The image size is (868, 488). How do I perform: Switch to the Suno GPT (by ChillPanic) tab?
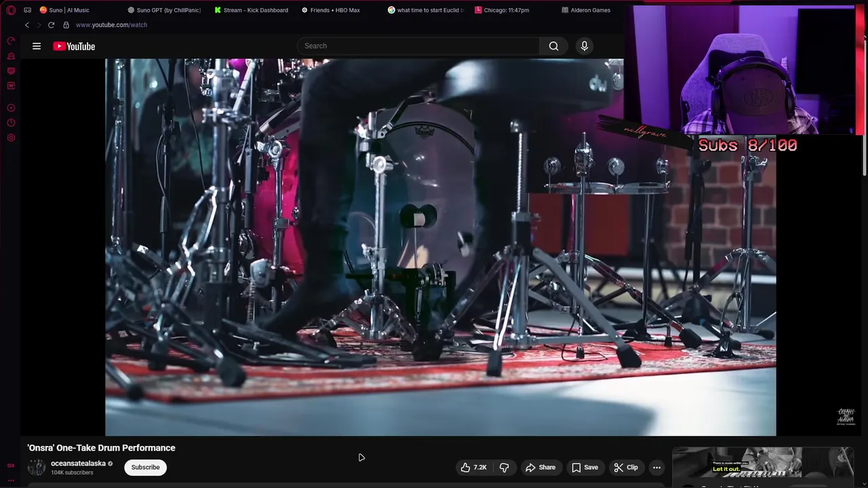(x=163, y=10)
